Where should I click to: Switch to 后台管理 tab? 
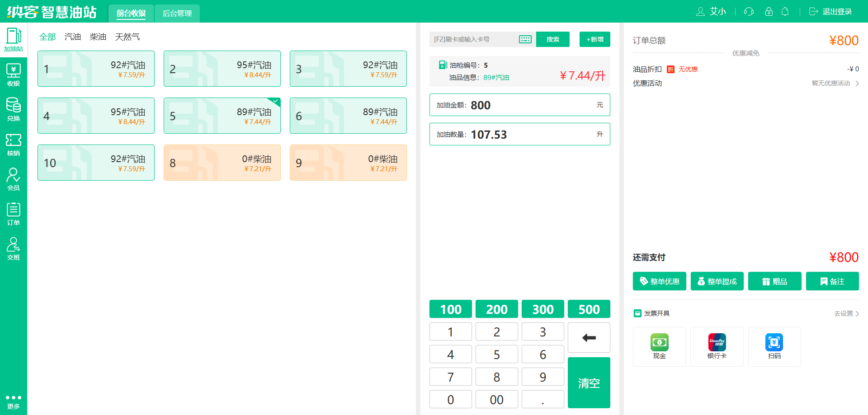pos(177,14)
